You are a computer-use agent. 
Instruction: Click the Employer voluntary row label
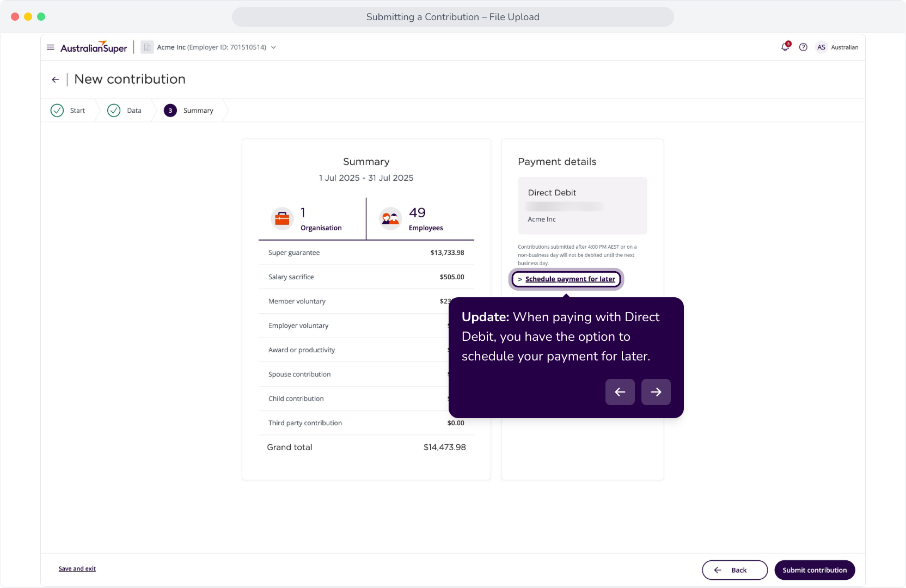[x=298, y=326]
